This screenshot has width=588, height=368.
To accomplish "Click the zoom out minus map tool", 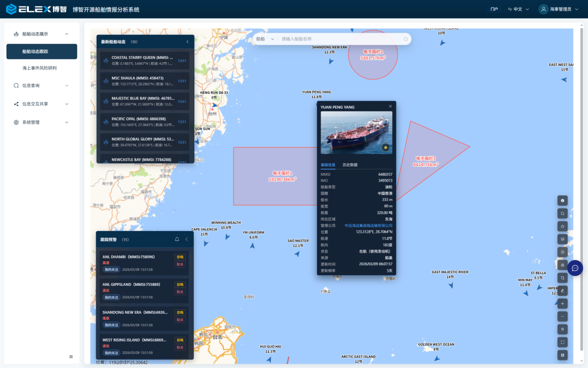I will tap(562, 316).
